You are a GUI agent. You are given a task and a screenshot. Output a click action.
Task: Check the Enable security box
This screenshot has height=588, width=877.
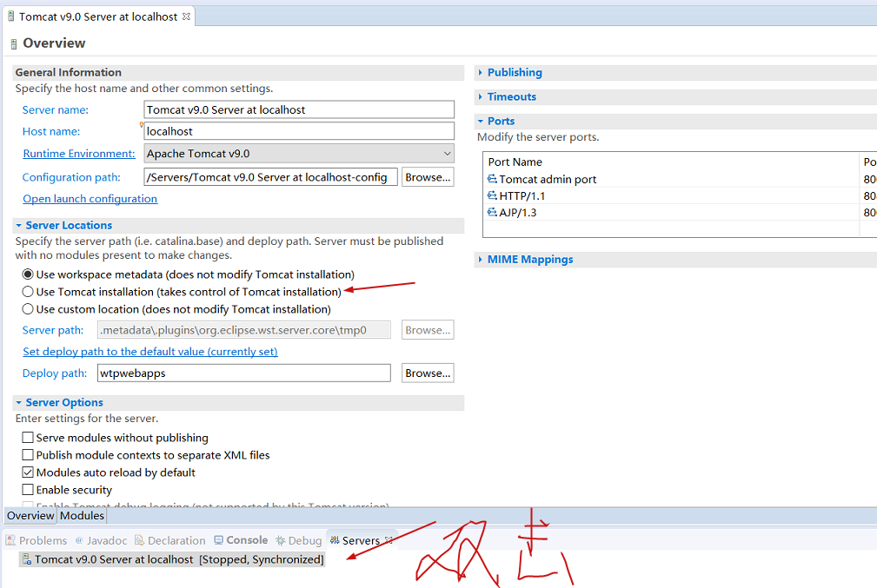(x=28, y=490)
